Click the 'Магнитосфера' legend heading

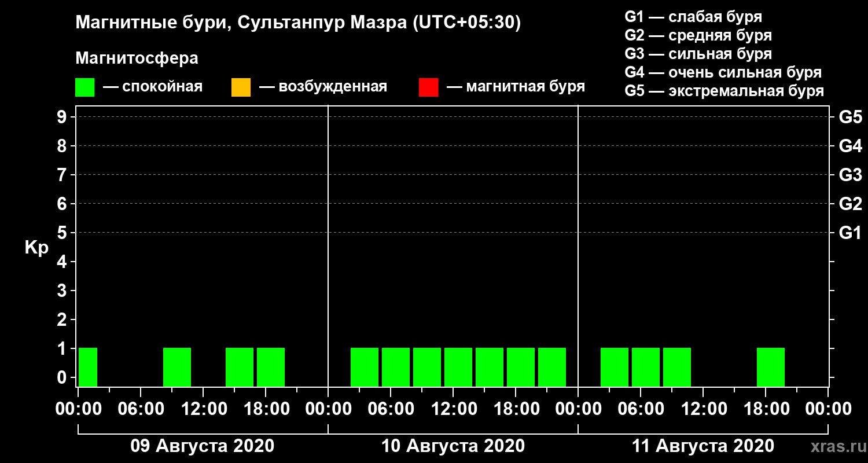[137, 58]
